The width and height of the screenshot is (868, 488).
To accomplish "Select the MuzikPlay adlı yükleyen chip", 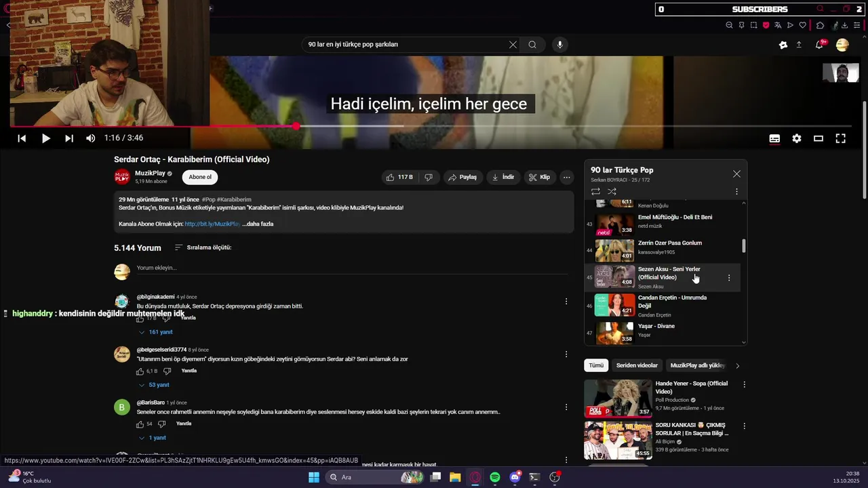I will coord(697,365).
